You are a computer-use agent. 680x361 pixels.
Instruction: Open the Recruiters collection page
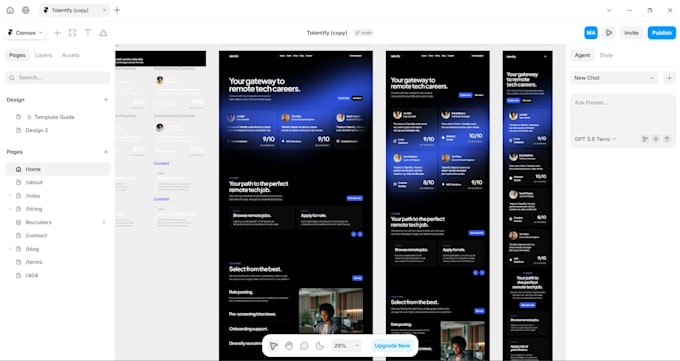pos(38,223)
